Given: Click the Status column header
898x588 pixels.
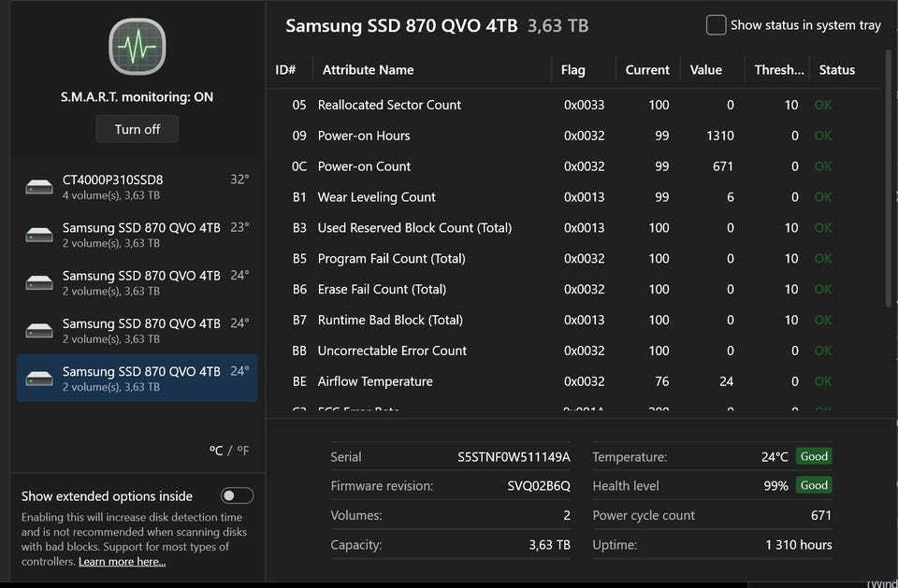Looking at the screenshot, I should pos(836,70).
